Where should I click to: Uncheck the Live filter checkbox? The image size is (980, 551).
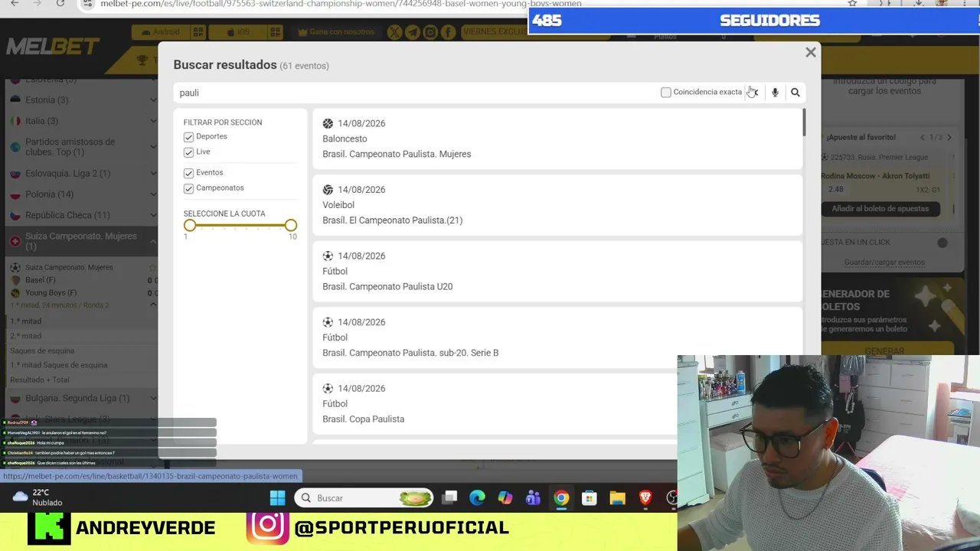tap(188, 152)
